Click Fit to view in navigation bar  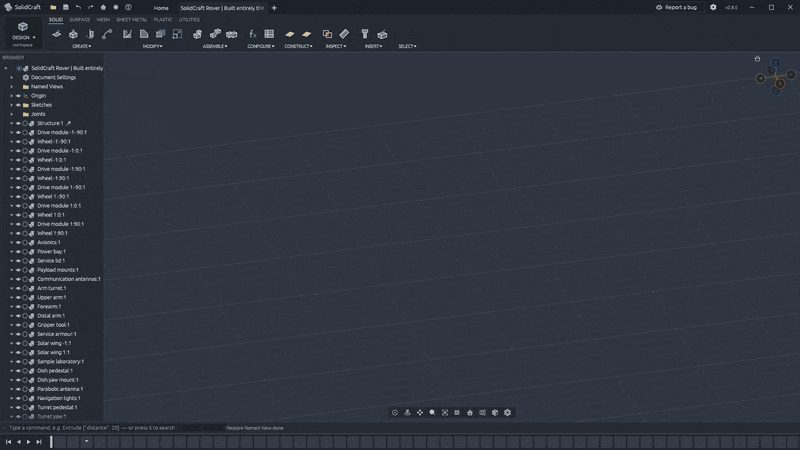click(445, 413)
